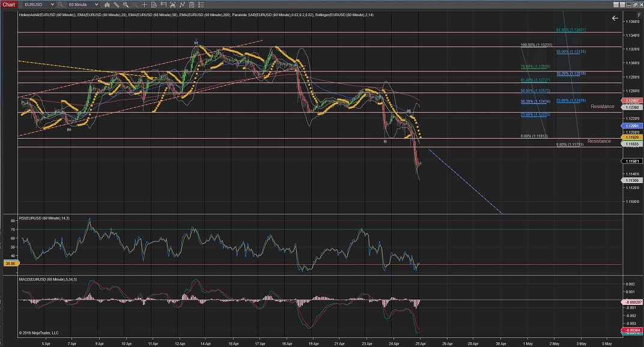Select the Chart tab
The width and height of the screenshot is (644, 347).
[8, 4]
